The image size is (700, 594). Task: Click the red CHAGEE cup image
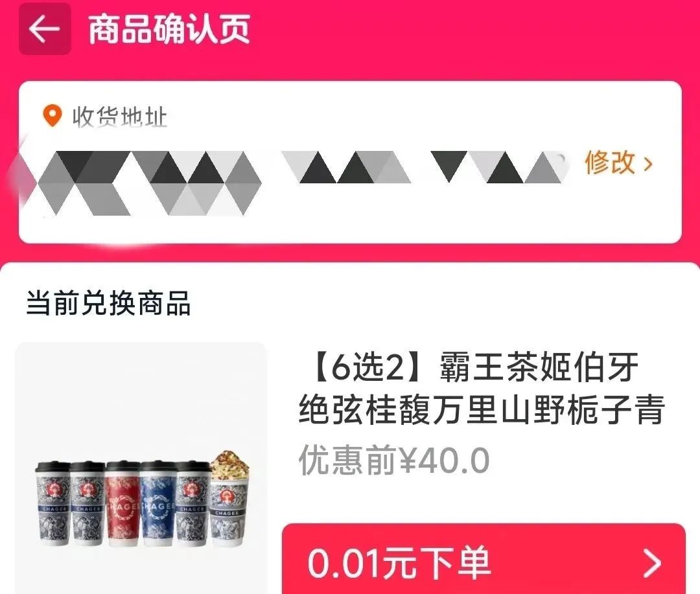(x=122, y=504)
